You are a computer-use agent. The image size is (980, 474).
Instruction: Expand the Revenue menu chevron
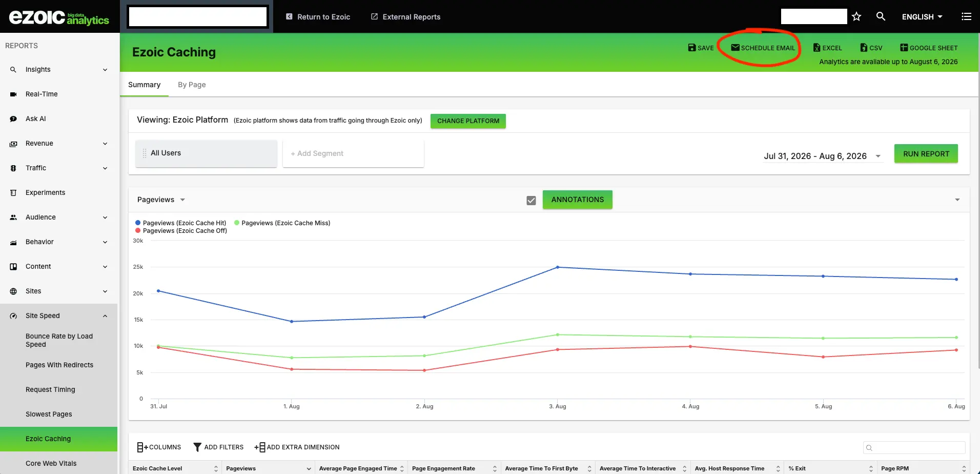[105, 144]
